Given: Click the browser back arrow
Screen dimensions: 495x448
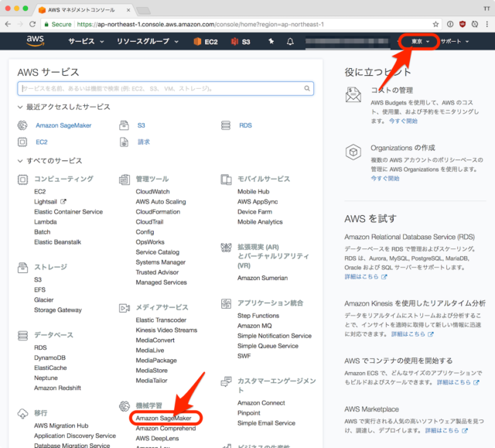Looking at the screenshot, I should [9, 24].
